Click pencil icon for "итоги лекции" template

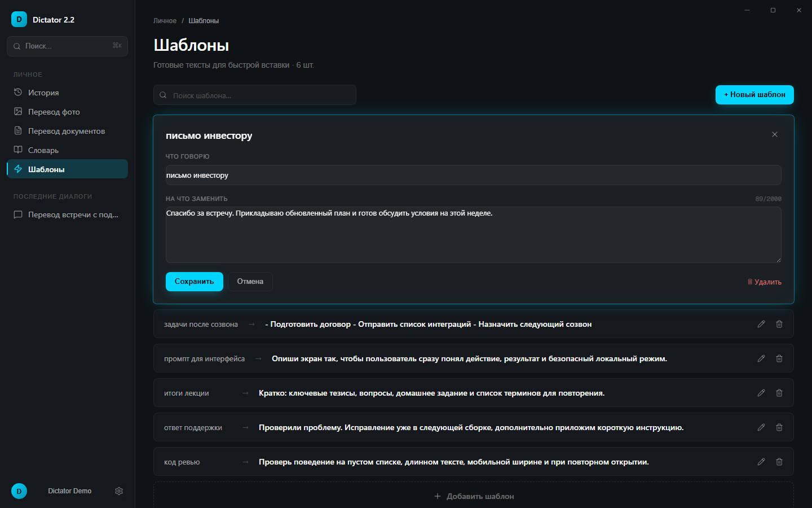click(761, 393)
